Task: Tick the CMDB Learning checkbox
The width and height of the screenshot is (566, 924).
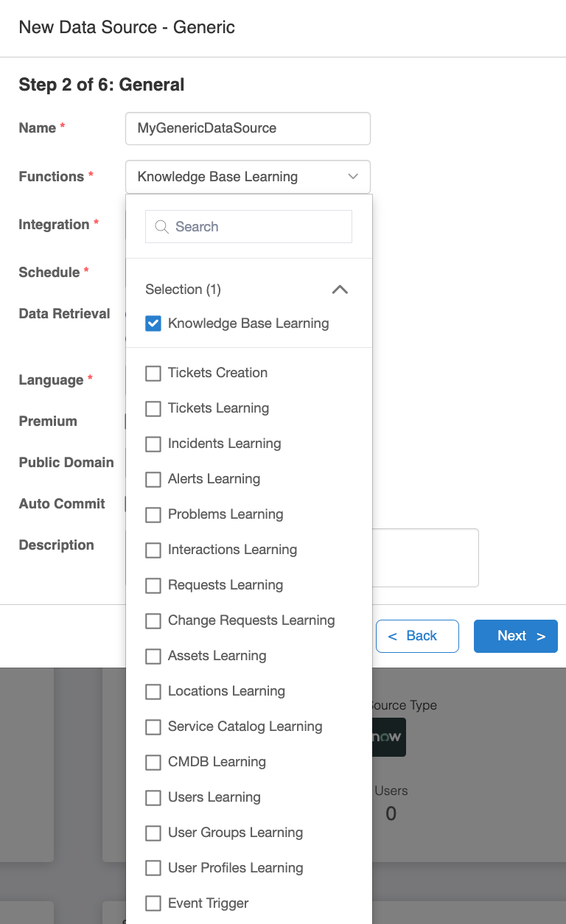Action: point(153,762)
